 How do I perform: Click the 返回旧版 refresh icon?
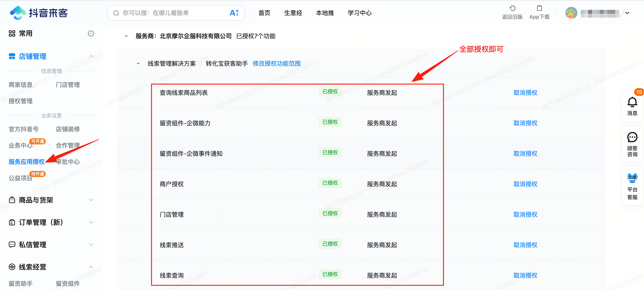512,8
